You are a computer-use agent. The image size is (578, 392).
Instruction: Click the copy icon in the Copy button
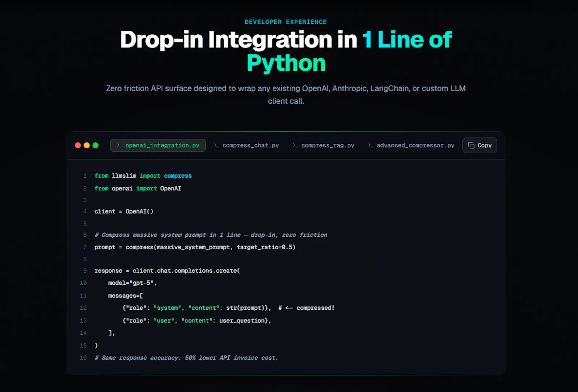471,145
